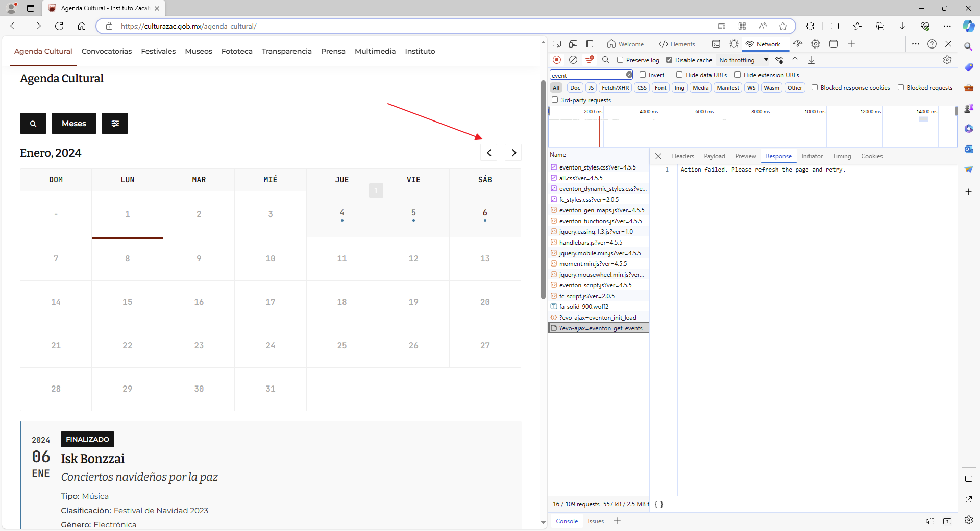
Task: Toggle device emulation icon
Action: [x=573, y=44]
